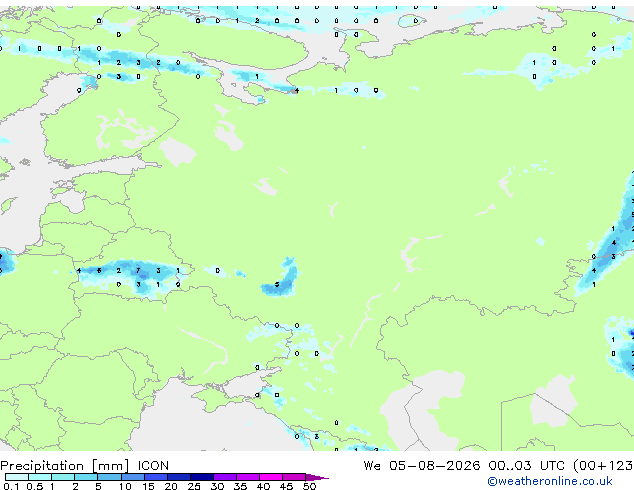Select the 35–40 mm legend color swatch
634x490 pixels.
[248, 477]
